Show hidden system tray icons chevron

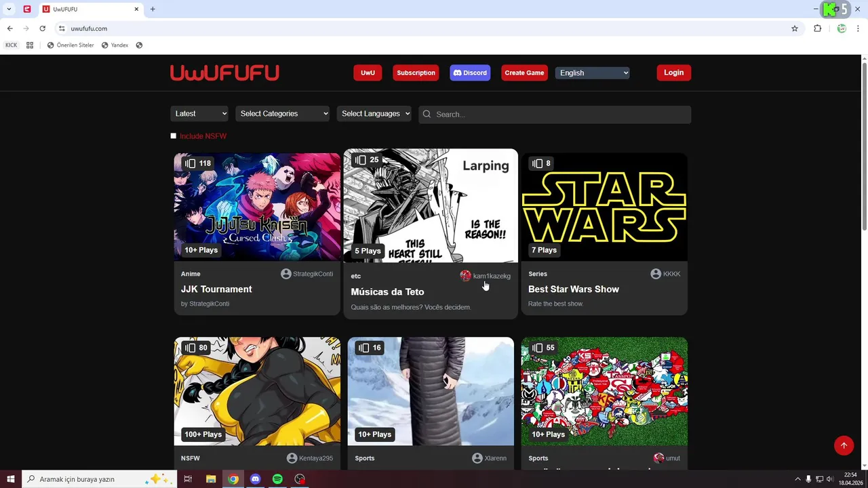[x=797, y=479]
